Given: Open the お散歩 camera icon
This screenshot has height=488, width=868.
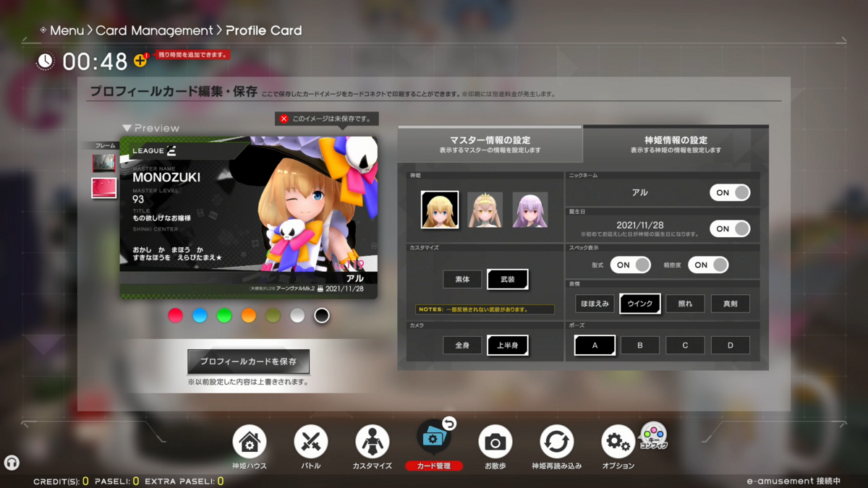Looking at the screenshot, I should (x=495, y=441).
